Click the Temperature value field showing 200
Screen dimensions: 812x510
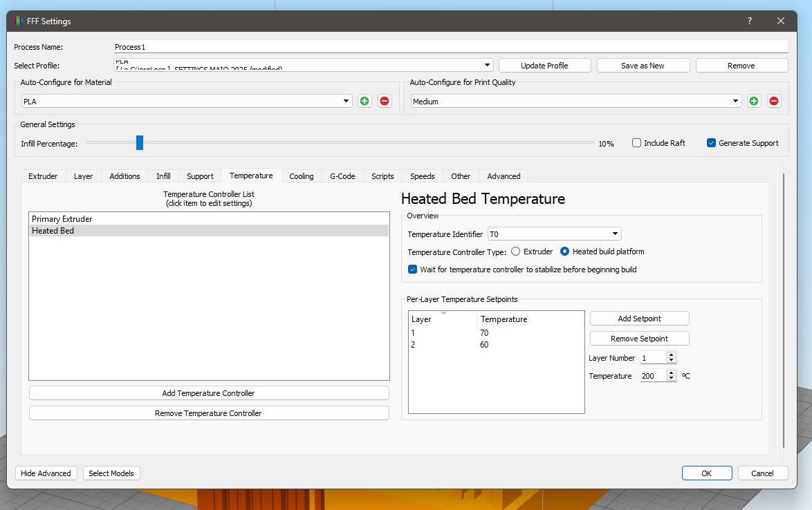pyautogui.click(x=654, y=376)
